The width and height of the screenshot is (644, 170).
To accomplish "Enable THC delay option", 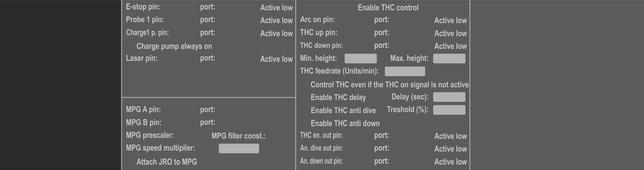I will (338, 97).
